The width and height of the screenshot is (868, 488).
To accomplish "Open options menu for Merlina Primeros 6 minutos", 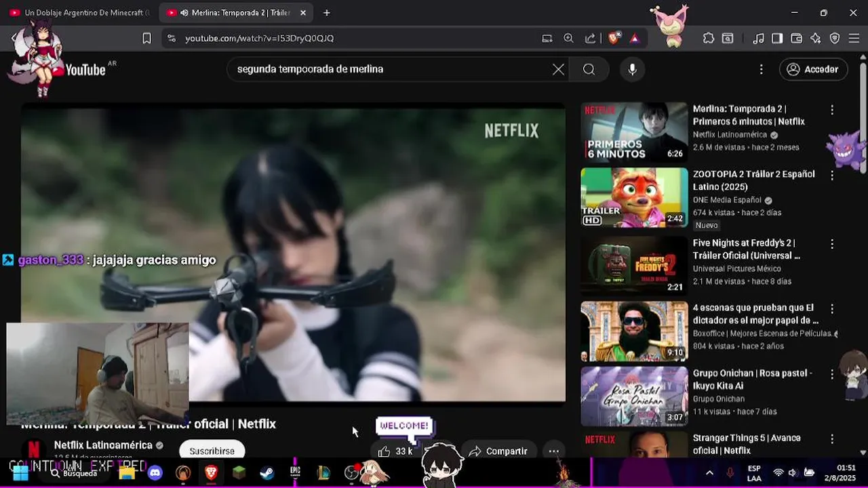I will point(832,110).
